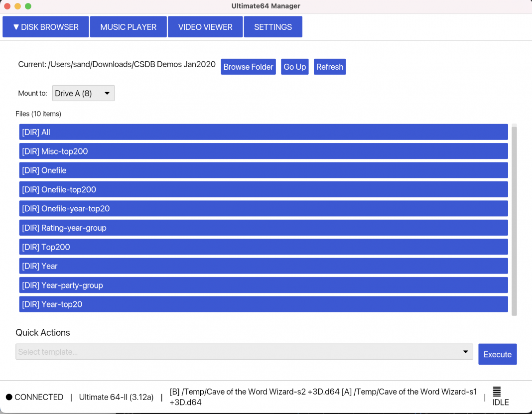This screenshot has height=414, width=532.
Task: Click the Ultimate 64-II (3.12a) status text
Action: pyautogui.click(x=117, y=397)
